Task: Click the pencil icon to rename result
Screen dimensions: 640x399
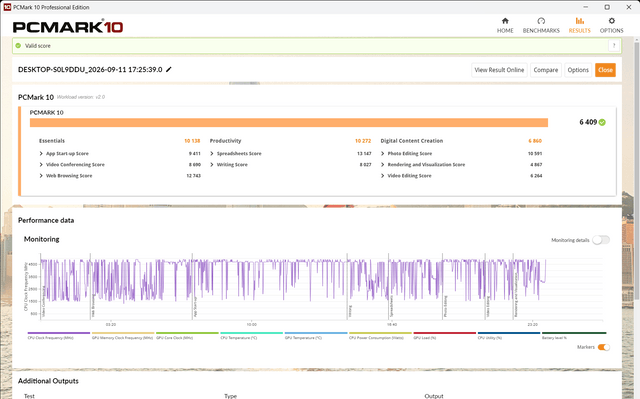Action: pyautogui.click(x=169, y=69)
